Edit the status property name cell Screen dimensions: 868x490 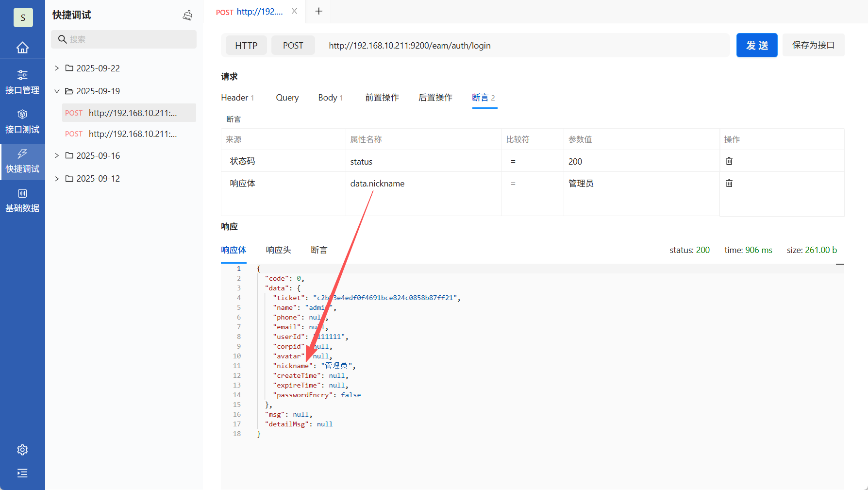424,161
